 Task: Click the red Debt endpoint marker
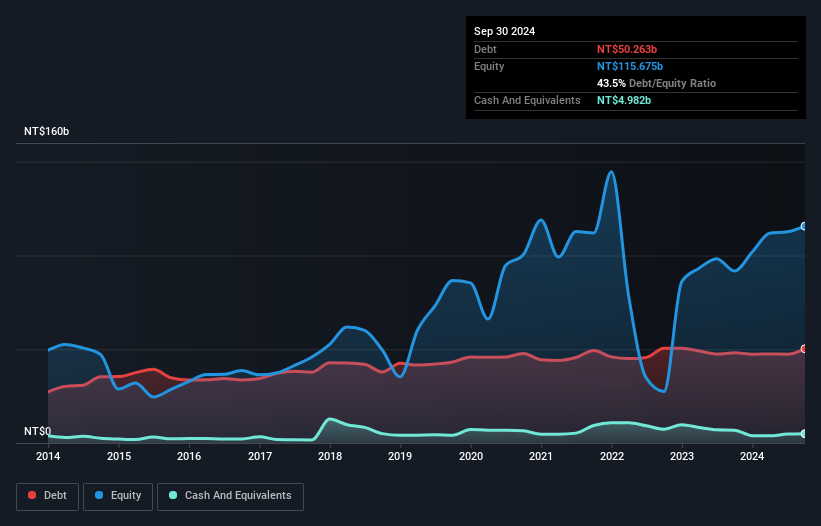(804, 349)
